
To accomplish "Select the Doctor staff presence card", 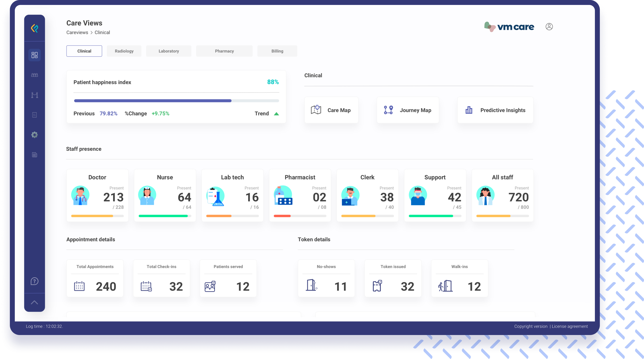I will point(97,195).
